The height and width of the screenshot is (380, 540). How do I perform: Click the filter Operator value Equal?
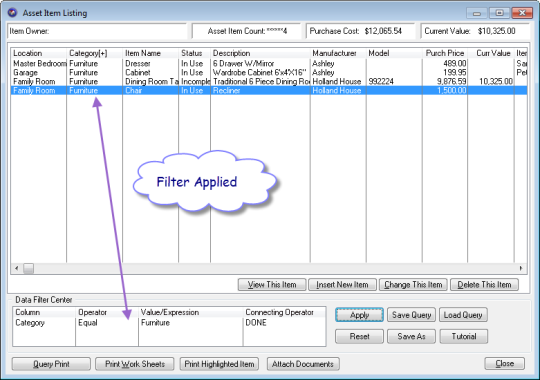[x=88, y=323]
